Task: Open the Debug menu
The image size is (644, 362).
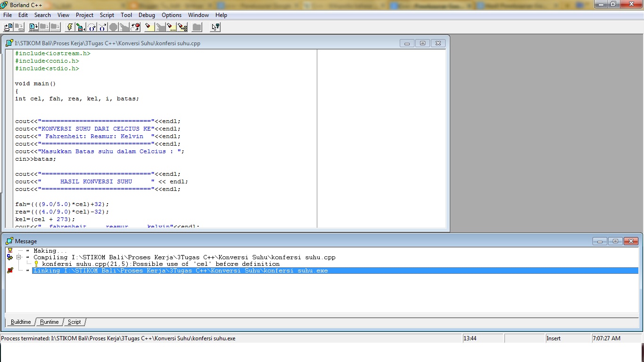Action: (147, 15)
